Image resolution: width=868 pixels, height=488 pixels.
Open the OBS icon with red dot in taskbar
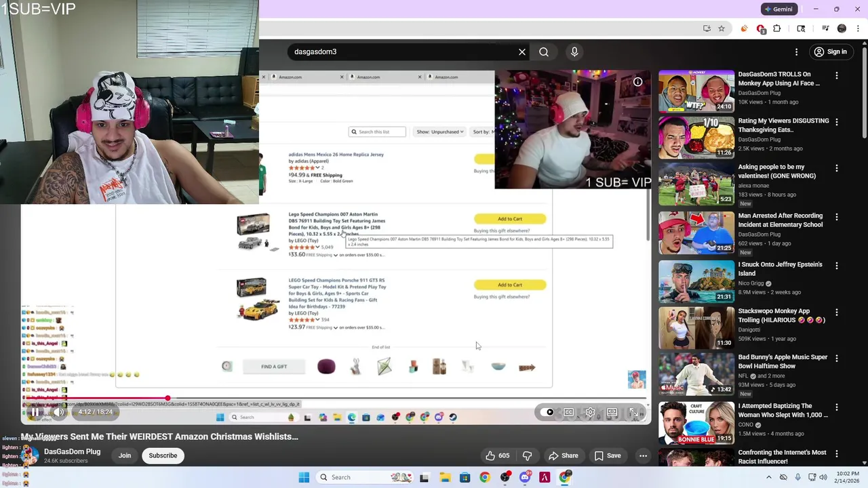505,477
